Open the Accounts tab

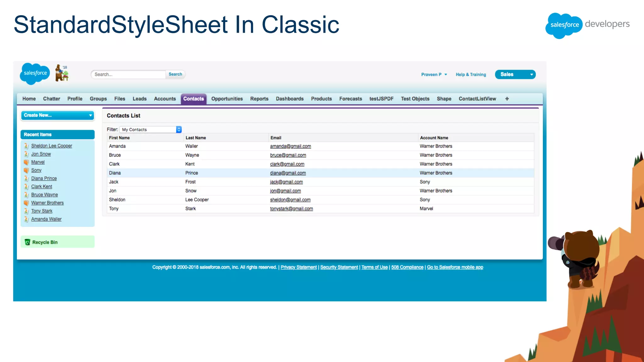point(165,99)
